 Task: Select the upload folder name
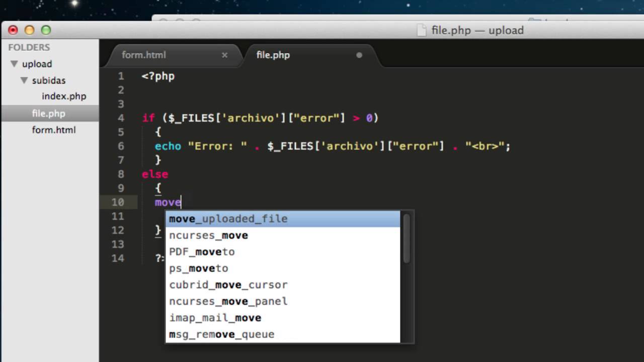37,64
